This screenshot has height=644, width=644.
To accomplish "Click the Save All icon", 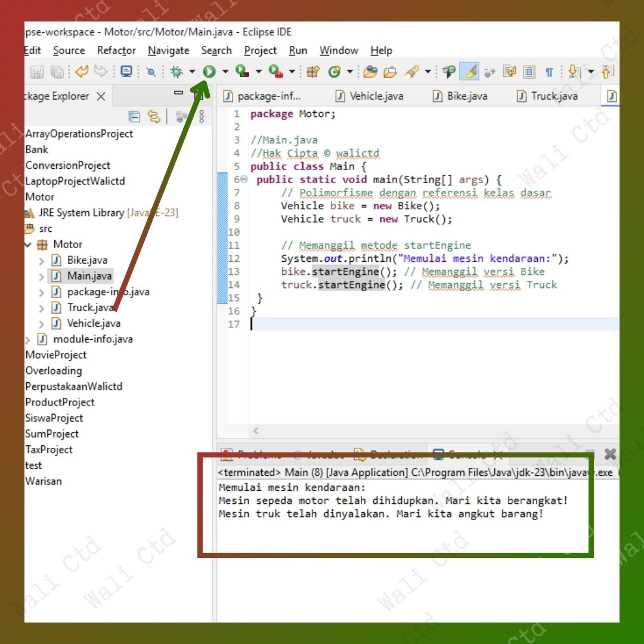I will pyautogui.click(x=57, y=72).
